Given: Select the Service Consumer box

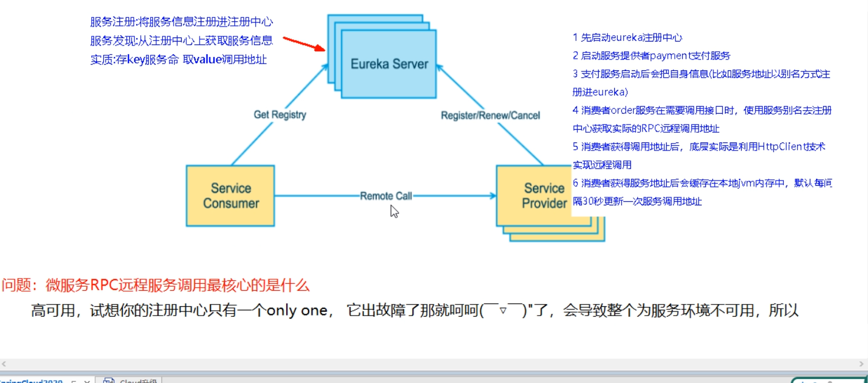Looking at the screenshot, I should click(230, 196).
